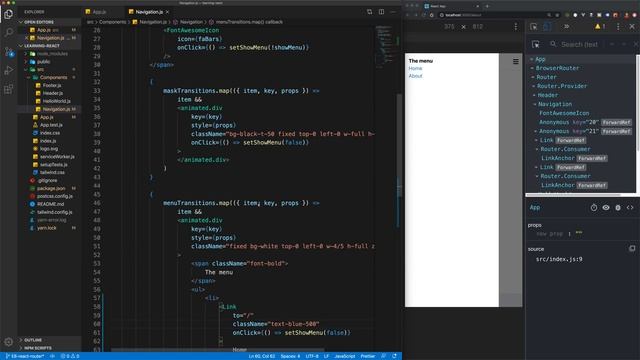Open setupTests.js in the explorer
This screenshot has height=360, width=640.
53,164
